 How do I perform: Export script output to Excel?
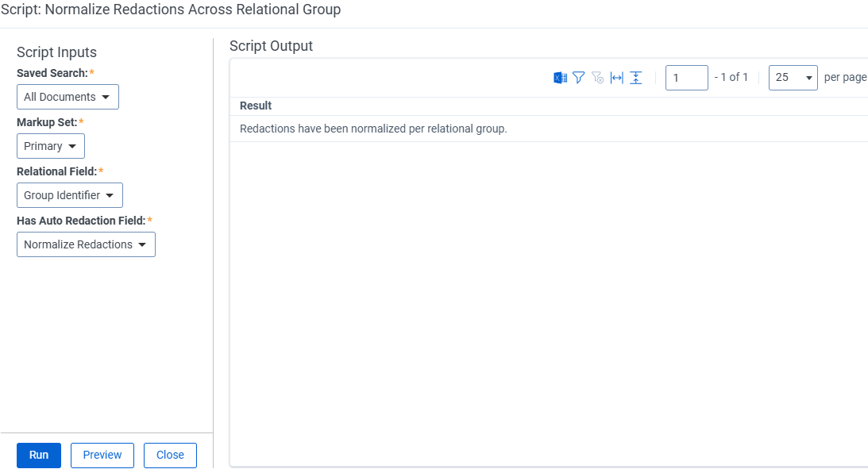tap(560, 78)
